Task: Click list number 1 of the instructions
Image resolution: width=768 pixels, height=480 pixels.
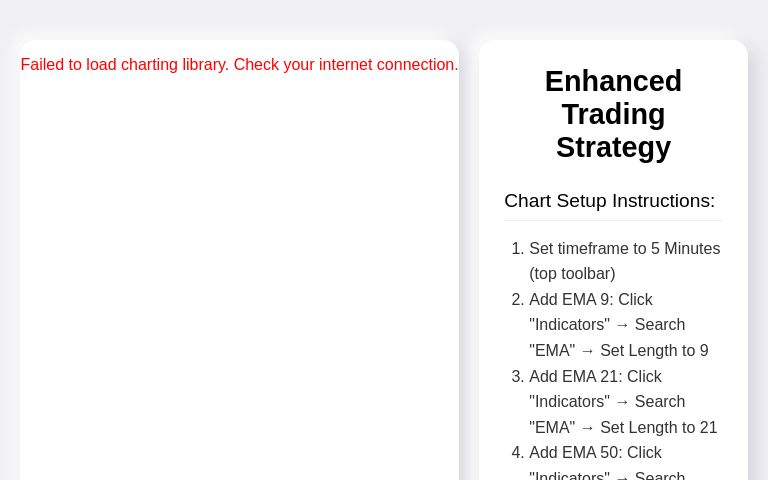Action: pos(517,248)
